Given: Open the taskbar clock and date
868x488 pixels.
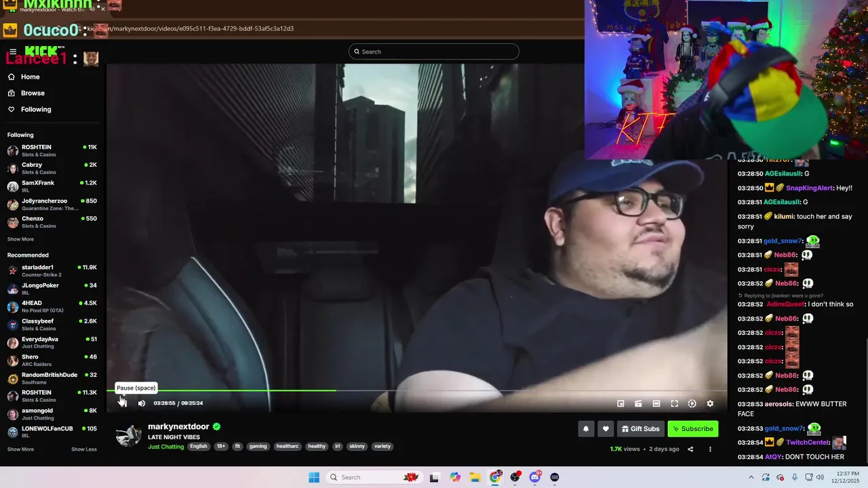Looking at the screenshot, I should [845, 477].
